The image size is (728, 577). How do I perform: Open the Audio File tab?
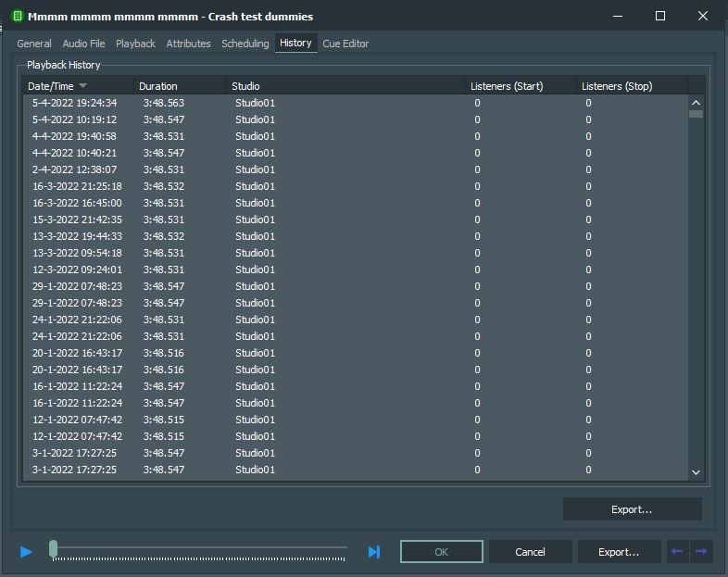[83, 44]
